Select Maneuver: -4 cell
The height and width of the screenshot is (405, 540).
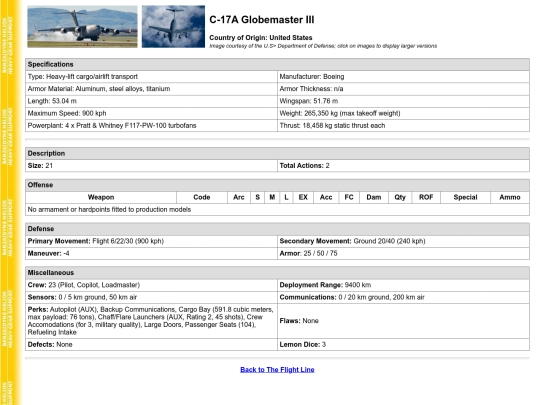(151, 253)
